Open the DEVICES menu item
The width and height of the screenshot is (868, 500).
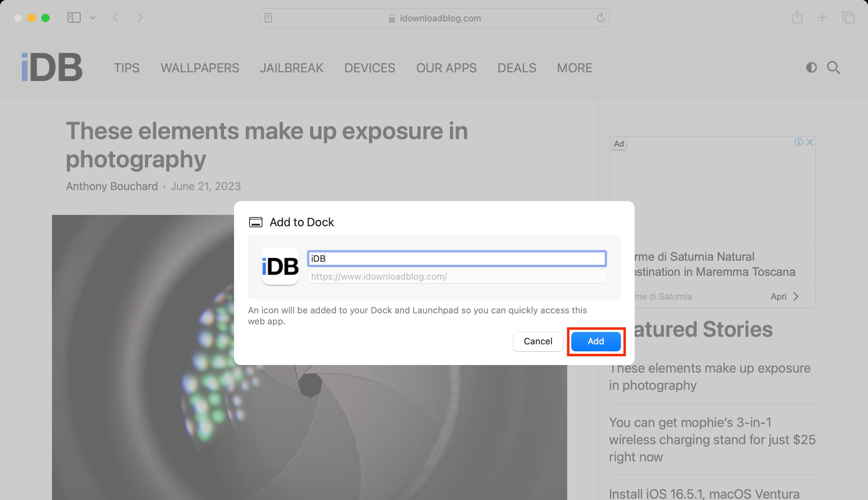click(370, 68)
